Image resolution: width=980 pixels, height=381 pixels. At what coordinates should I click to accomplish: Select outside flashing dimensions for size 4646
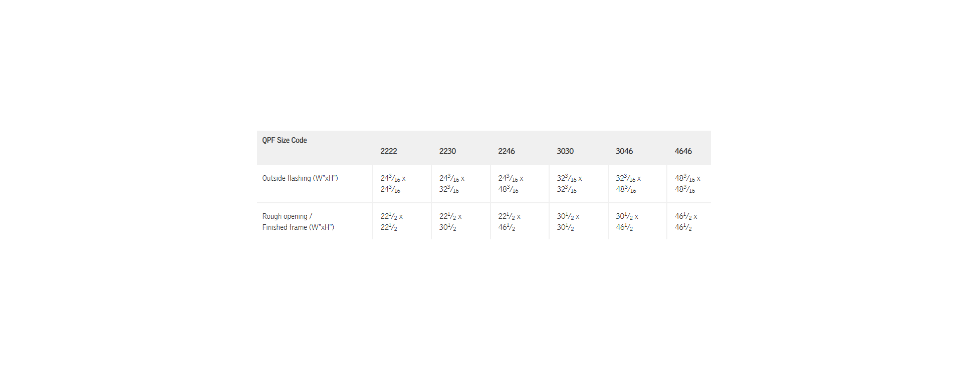pos(687,184)
